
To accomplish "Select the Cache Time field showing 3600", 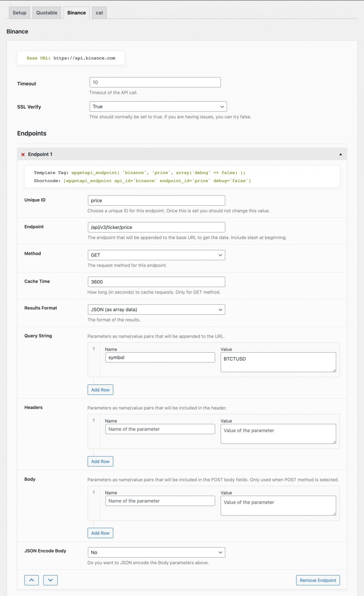I will pyautogui.click(x=156, y=281).
